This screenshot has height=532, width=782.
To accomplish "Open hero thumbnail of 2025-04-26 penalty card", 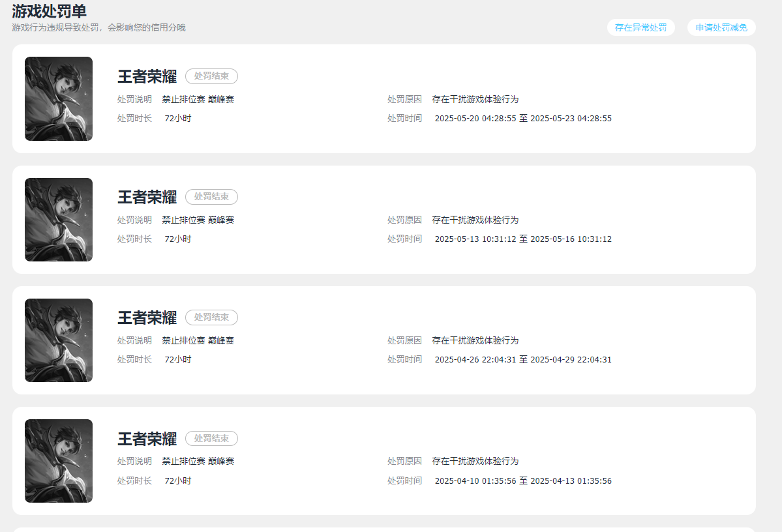I will (59, 340).
